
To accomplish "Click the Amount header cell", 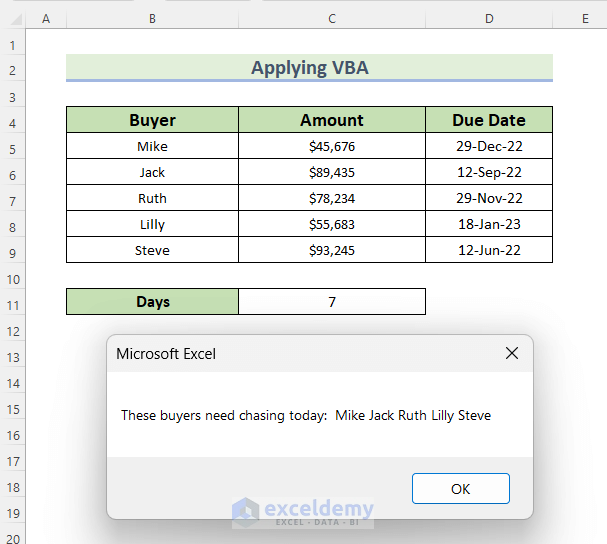I will [332, 120].
